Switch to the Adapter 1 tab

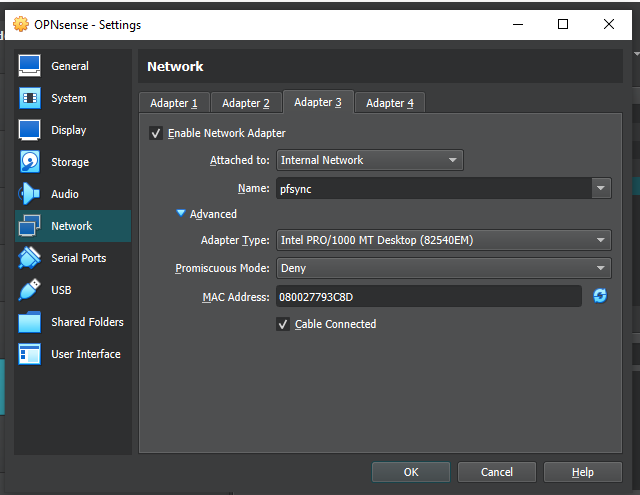(x=174, y=103)
